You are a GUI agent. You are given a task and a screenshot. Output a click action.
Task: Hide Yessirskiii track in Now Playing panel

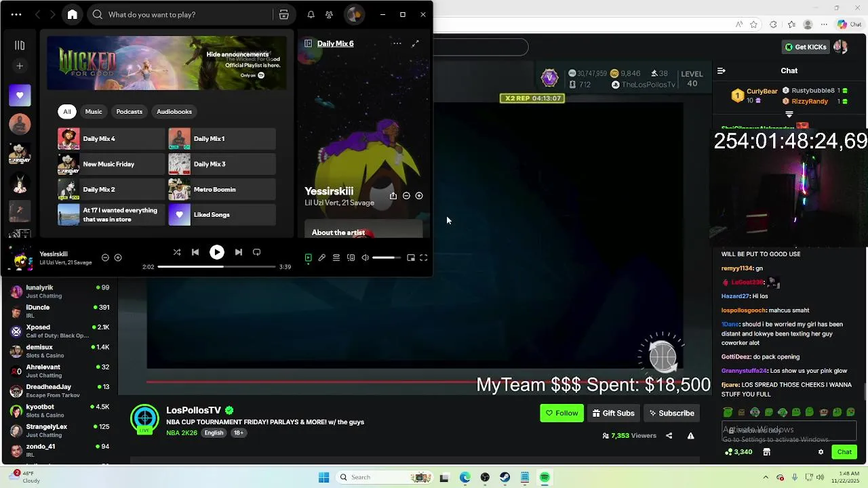click(x=406, y=196)
